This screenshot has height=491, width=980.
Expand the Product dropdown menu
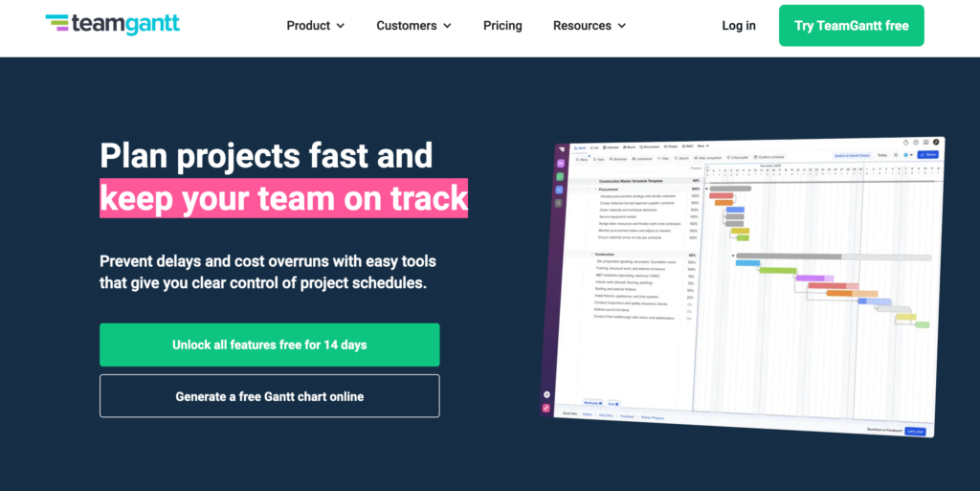(316, 26)
